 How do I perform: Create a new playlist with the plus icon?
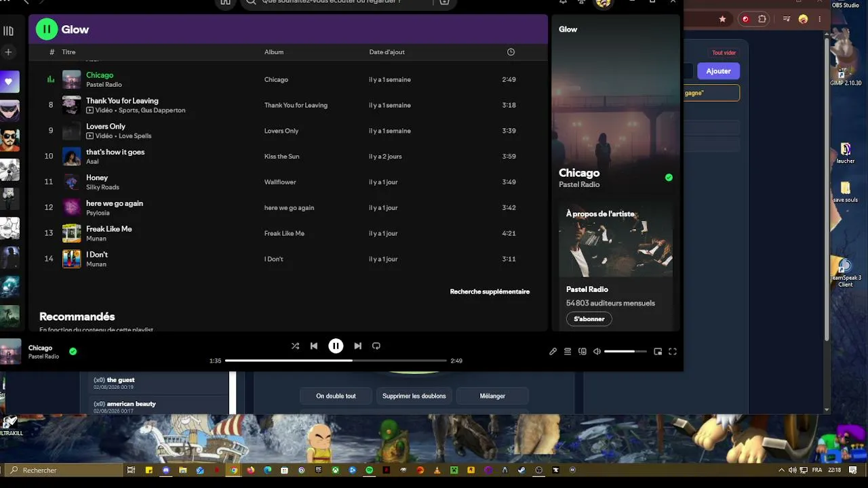point(8,52)
